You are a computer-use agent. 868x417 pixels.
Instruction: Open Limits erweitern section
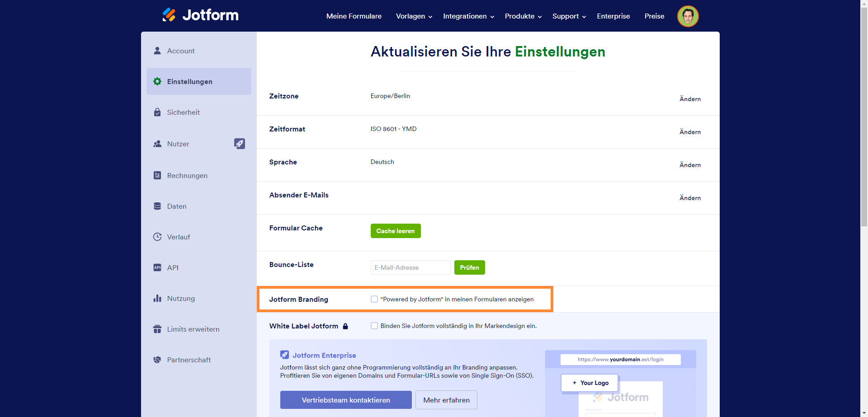(199, 329)
